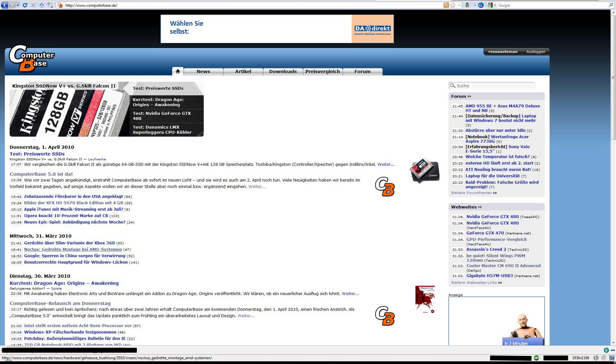Image resolution: width=616 pixels, height=364 pixels.
Task: Click the browser back arrow button
Action: (4, 5)
